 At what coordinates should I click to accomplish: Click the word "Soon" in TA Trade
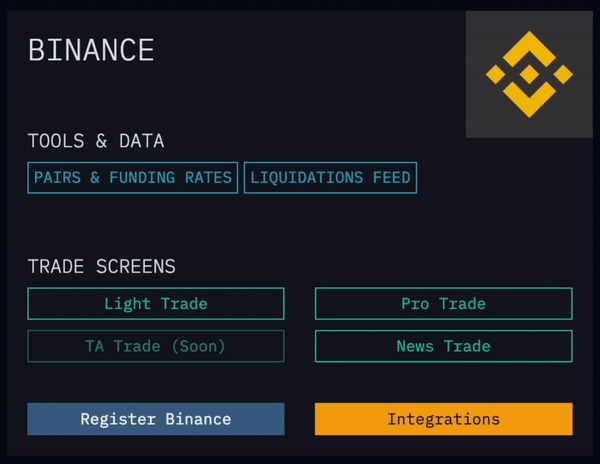tap(196, 346)
